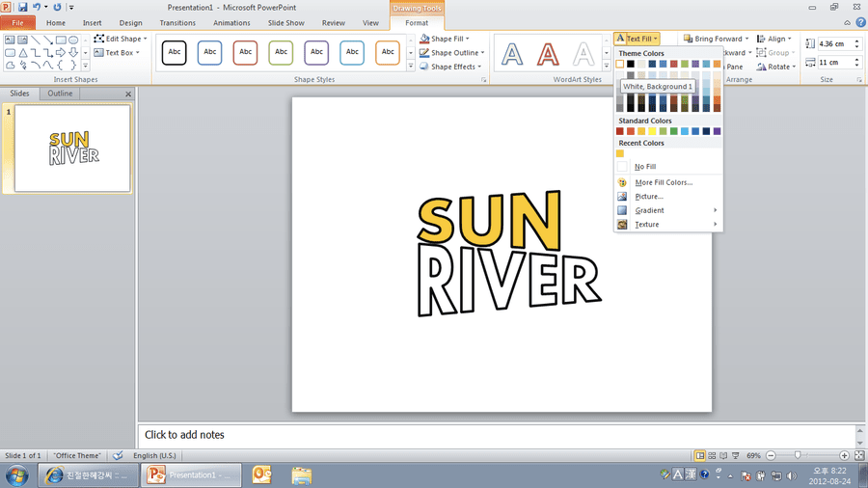Open the Shape Outline pen menu
The width and height of the screenshot is (868, 488).
[451, 53]
